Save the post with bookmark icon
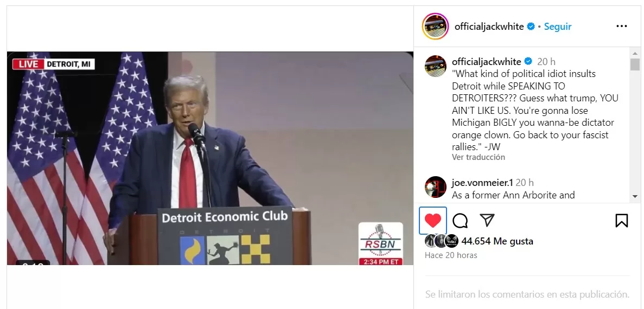The width and height of the screenshot is (644, 309). [621, 221]
